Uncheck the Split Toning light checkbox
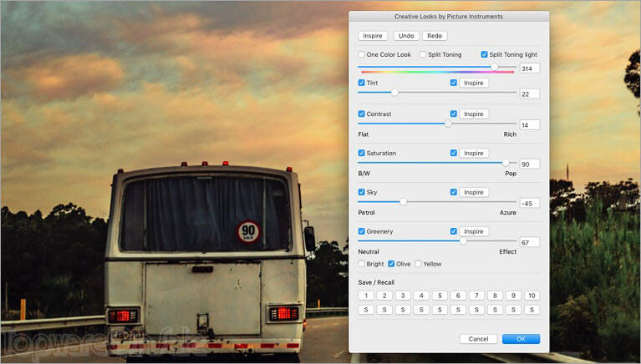641x364 pixels. pos(484,54)
